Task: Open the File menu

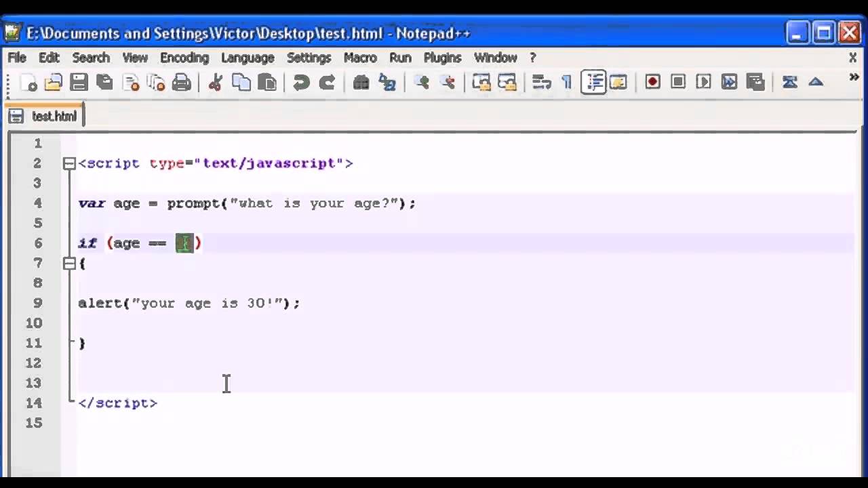Action: (17, 58)
